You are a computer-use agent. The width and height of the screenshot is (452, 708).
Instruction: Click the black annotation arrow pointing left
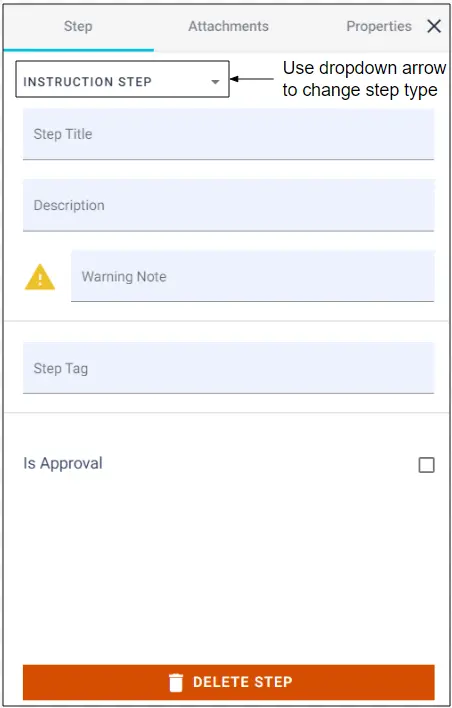pyautogui.click(x=252, y=79)
